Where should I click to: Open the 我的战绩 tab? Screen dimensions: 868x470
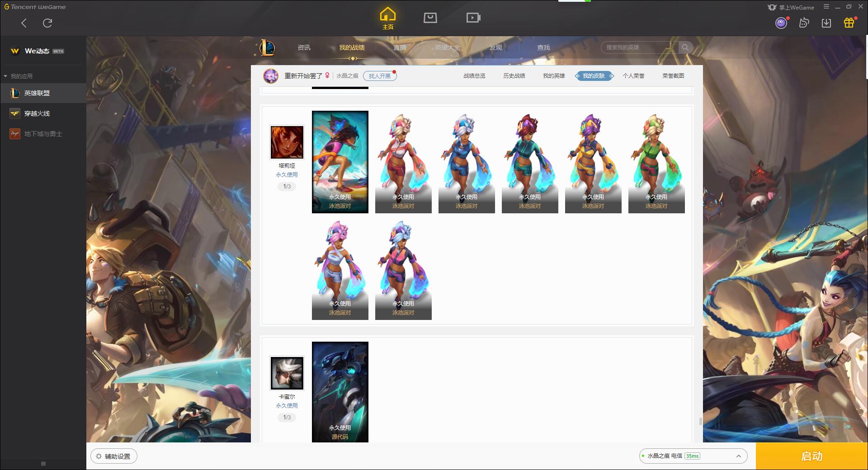click(x=352, y=47)
